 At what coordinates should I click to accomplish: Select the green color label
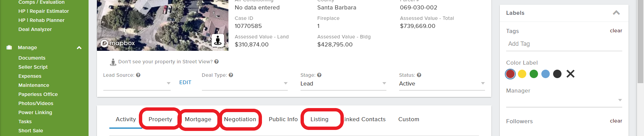[534, 74]
